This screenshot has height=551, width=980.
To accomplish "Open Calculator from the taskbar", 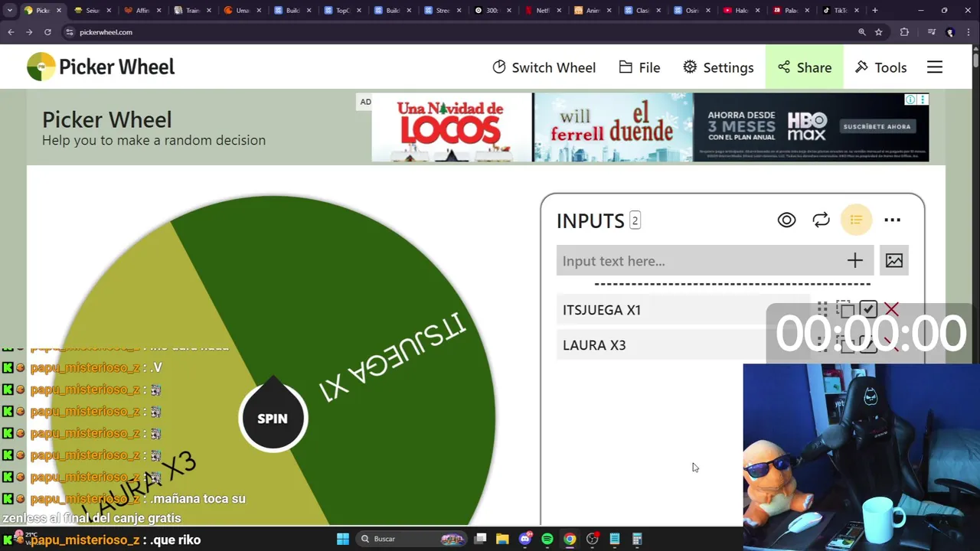I will 637,539.
